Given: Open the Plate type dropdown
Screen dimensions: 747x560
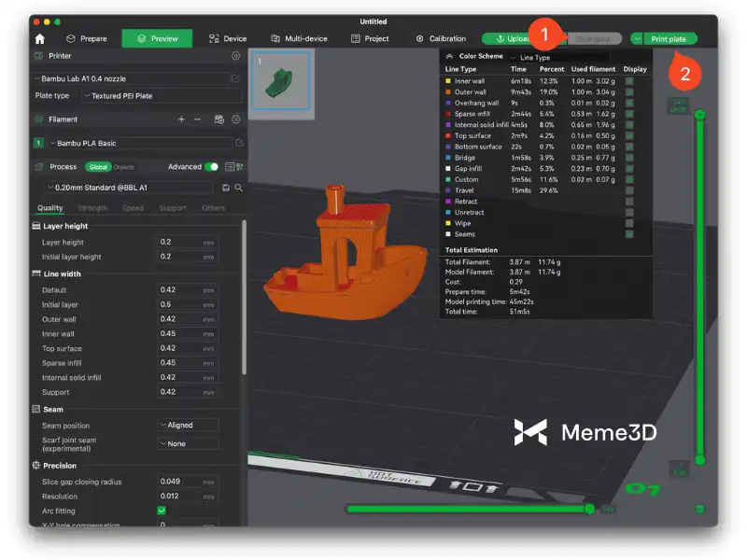Looking at the screenshot, I should [x=161, y=95].
